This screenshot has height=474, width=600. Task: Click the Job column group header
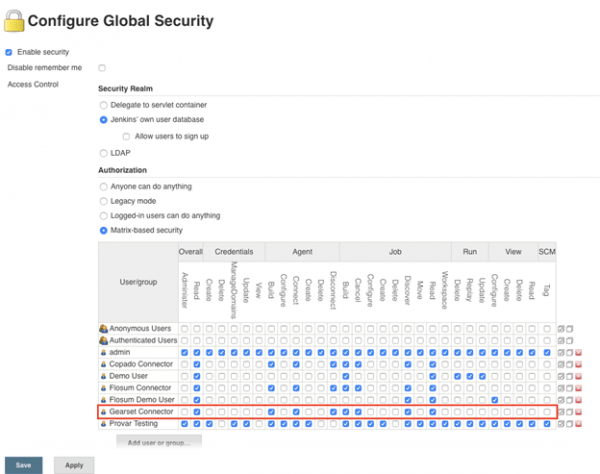click(x=395, y=252)
